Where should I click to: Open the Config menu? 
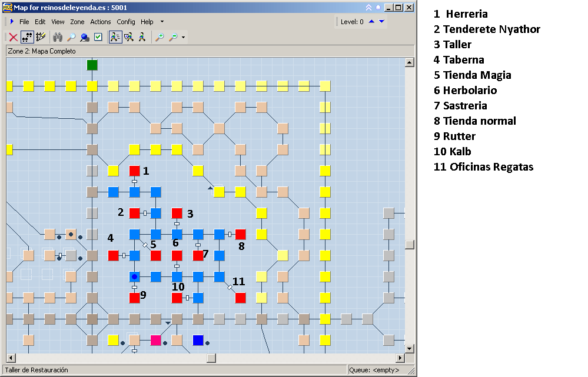pyautogui.click(x=126, y=22)
